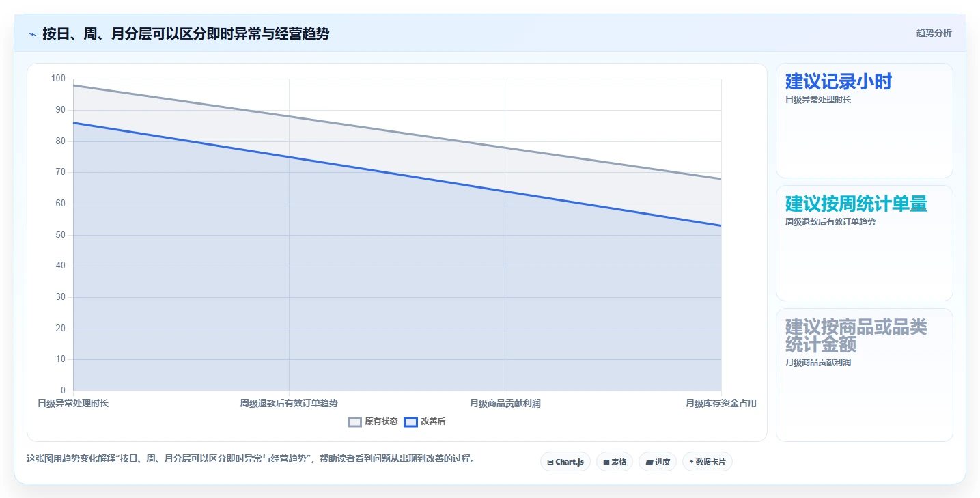Toggle the 改善后 legend item
The height and width of the screenshot is (498, 980).
click(424, 421)
